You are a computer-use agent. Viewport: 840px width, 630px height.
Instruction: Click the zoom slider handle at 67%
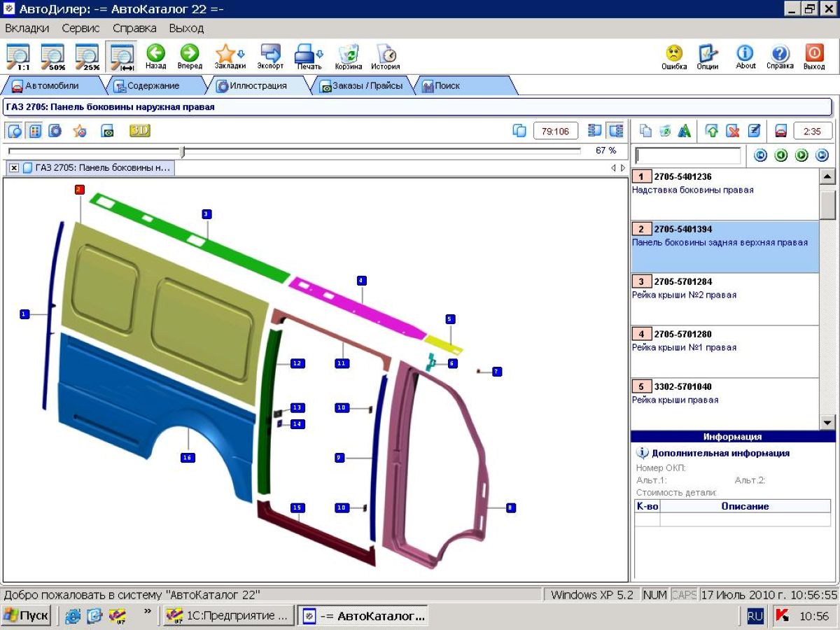183,151
